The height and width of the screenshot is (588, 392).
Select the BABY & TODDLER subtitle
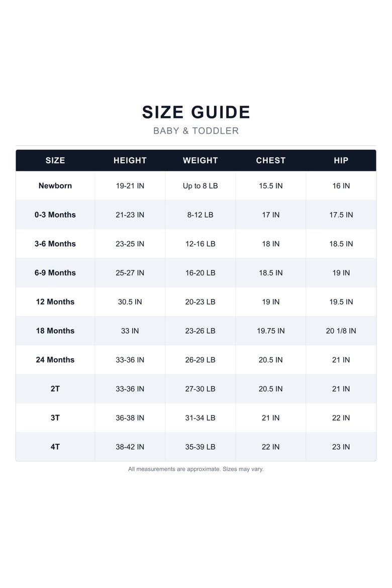pos(196,131)
